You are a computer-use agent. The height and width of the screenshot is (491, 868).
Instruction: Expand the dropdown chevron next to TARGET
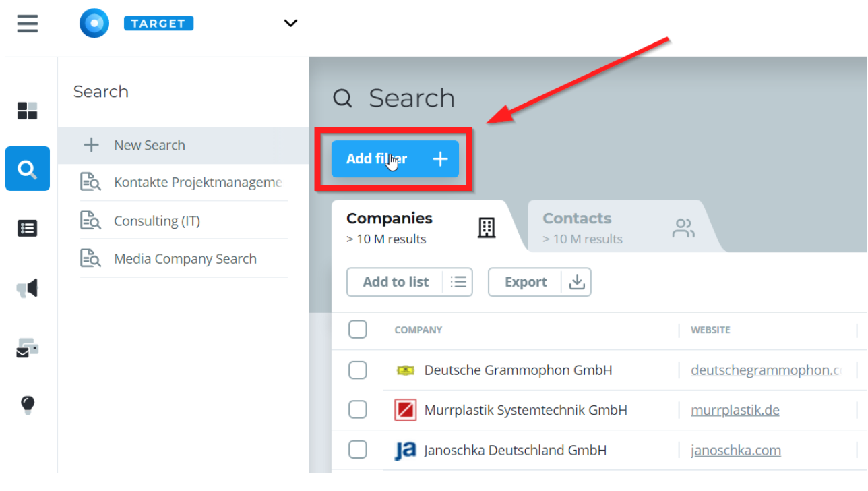click(290, 24)
